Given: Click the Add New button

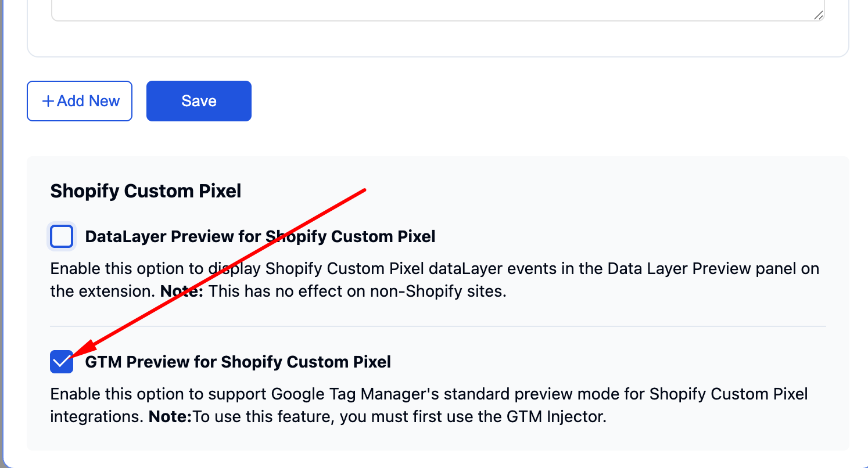Looking at the screenshot, I should [x=80, y=101].
